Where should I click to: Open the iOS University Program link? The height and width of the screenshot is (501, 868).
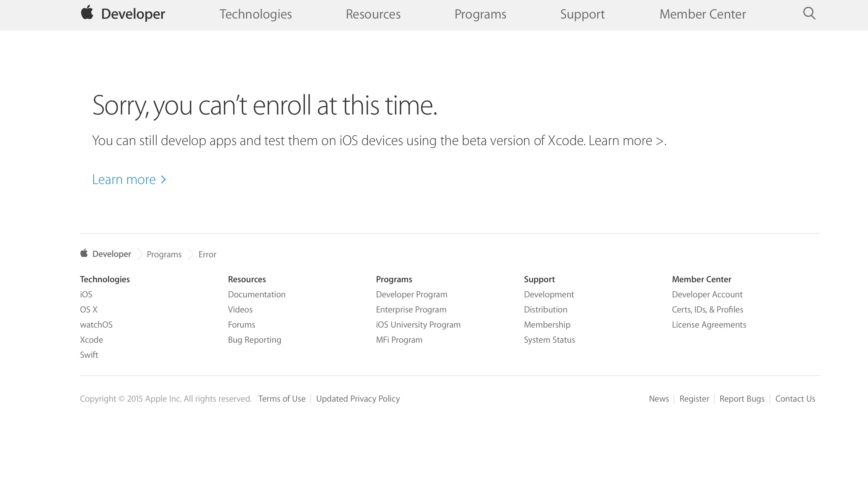[418, 325]
